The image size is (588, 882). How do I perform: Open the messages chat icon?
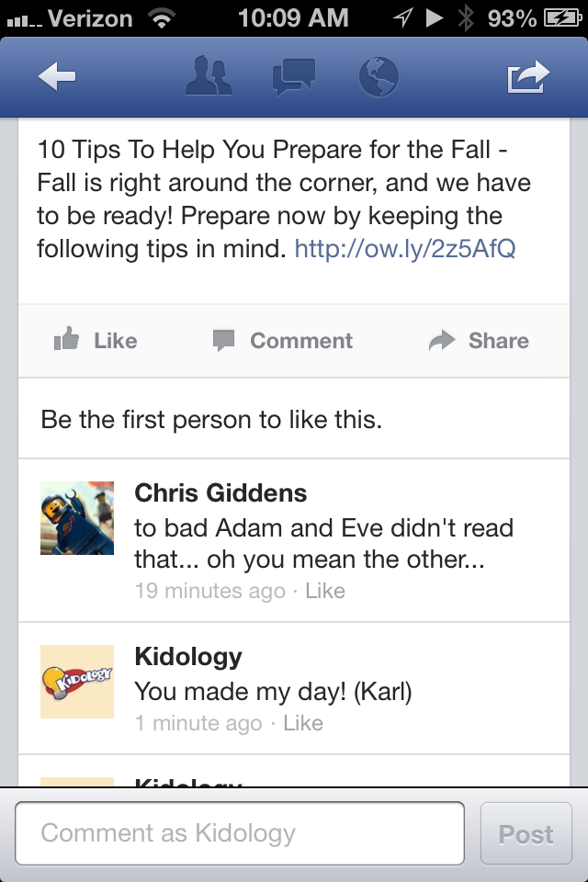294,77
